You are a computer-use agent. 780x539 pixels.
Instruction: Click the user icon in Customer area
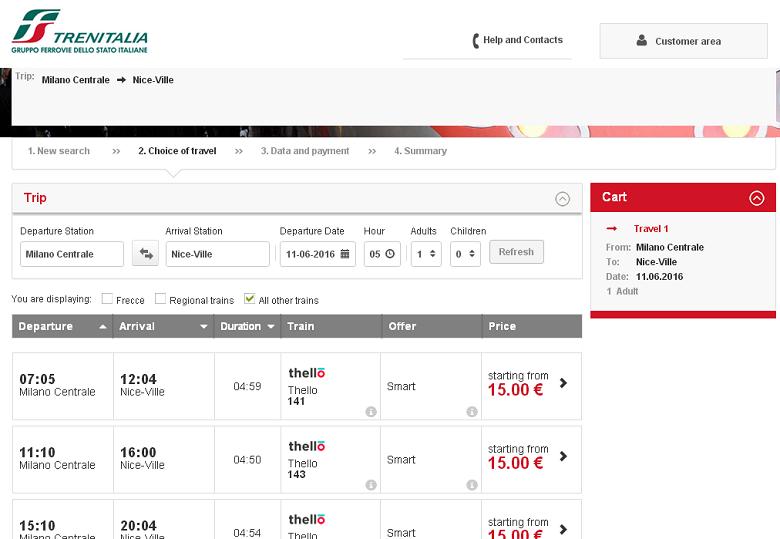642,40
